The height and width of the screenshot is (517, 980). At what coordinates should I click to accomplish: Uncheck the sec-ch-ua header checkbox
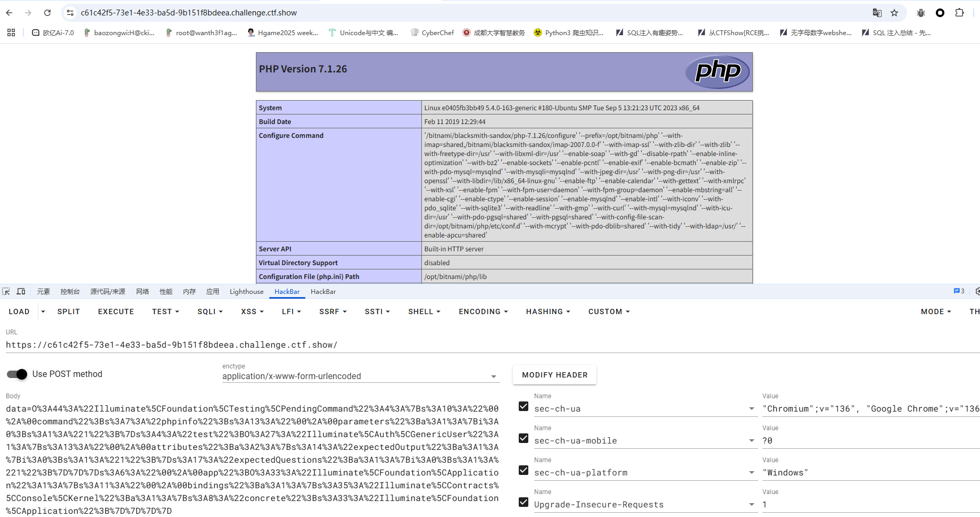pyautogui.click(x=524, y=407)
